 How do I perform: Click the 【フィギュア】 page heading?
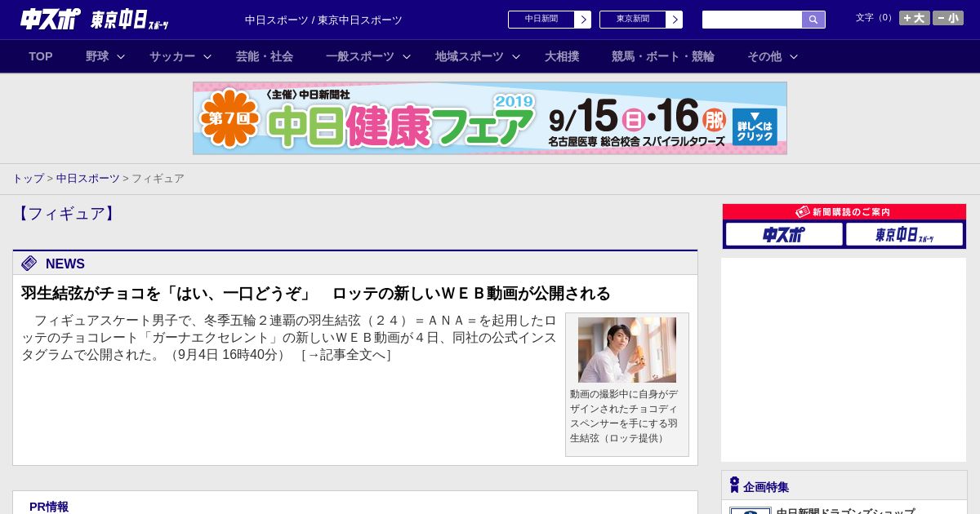click(65, 214)
